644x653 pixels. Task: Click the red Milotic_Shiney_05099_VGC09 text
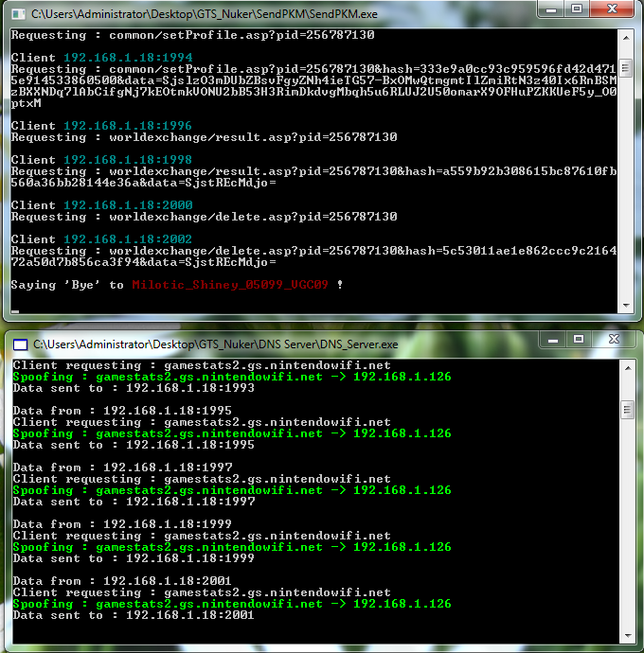231,285
